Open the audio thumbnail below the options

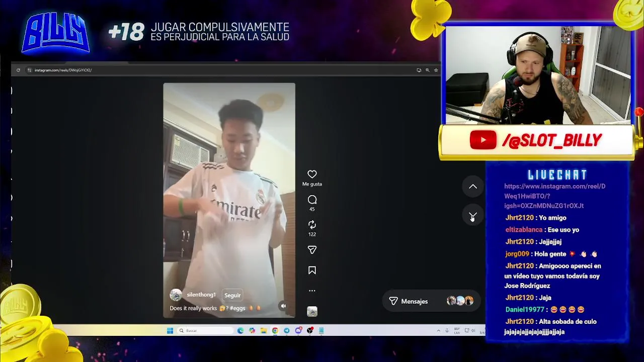pyautogui.click(x=312, y=311)
